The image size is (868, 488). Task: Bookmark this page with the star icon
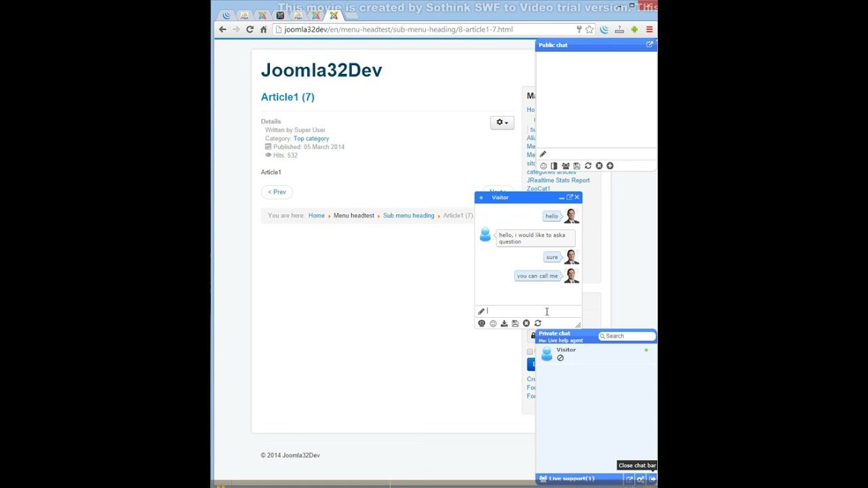(x=589, y=30)
